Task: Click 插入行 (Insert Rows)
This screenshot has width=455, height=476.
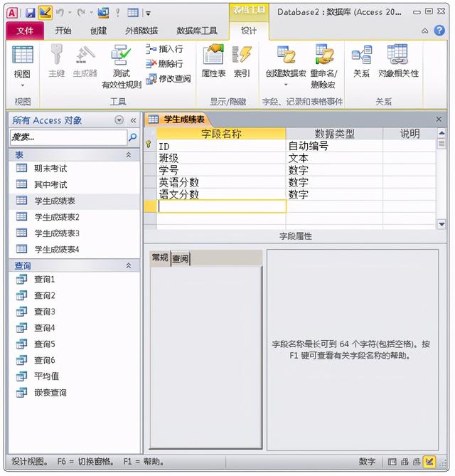Action: click(x=164, y=49)
